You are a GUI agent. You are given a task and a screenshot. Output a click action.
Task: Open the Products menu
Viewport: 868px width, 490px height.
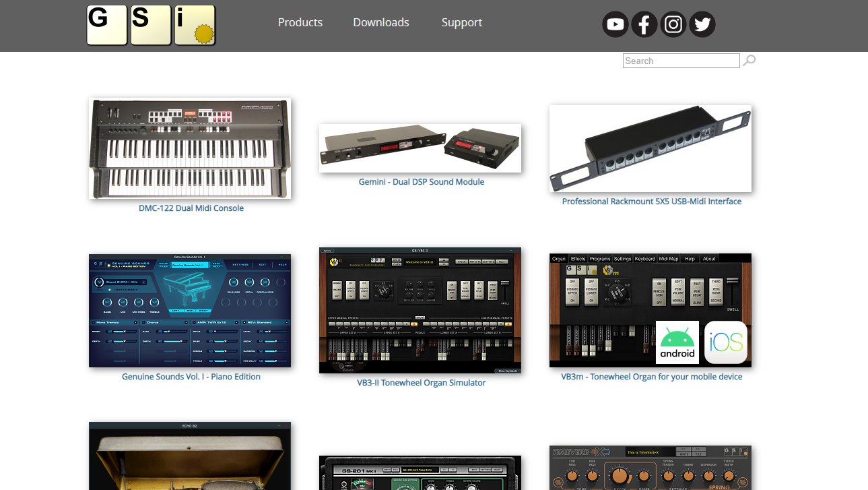[300, 22]
